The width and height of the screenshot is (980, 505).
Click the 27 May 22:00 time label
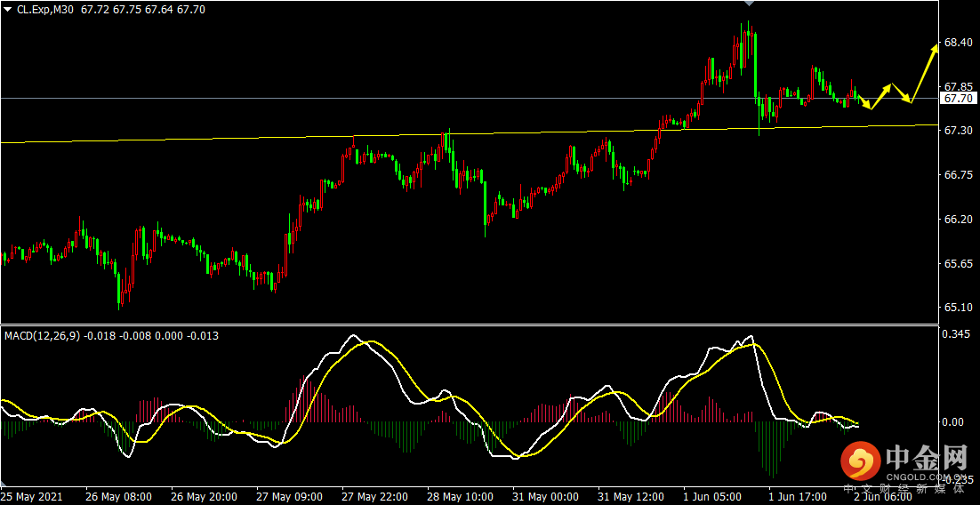tap(374, 497)
